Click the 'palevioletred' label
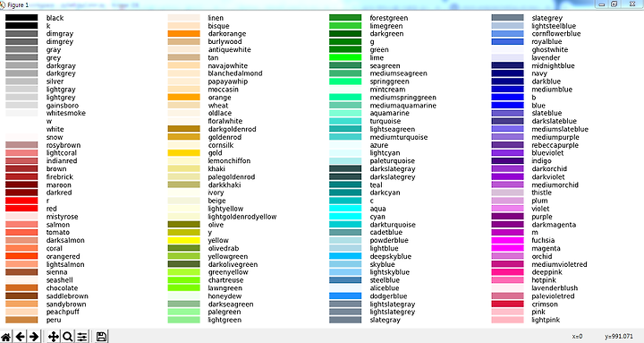 coord(553,296)
